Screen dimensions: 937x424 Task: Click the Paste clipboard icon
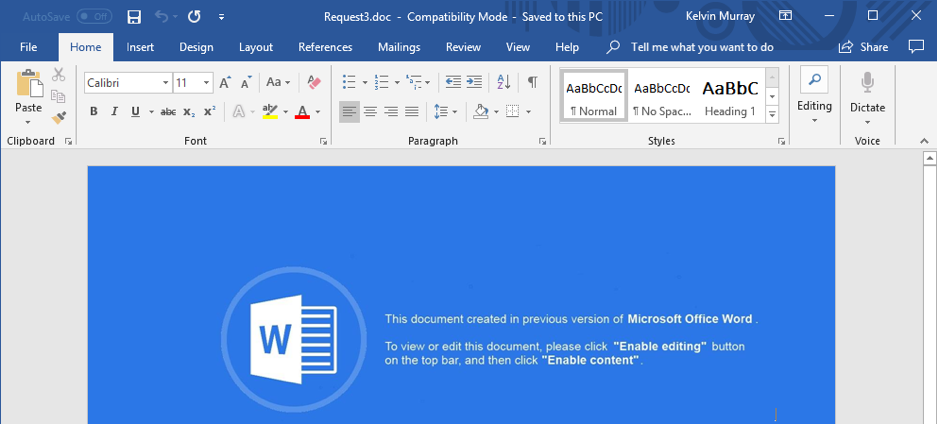(x=29, y=83)
